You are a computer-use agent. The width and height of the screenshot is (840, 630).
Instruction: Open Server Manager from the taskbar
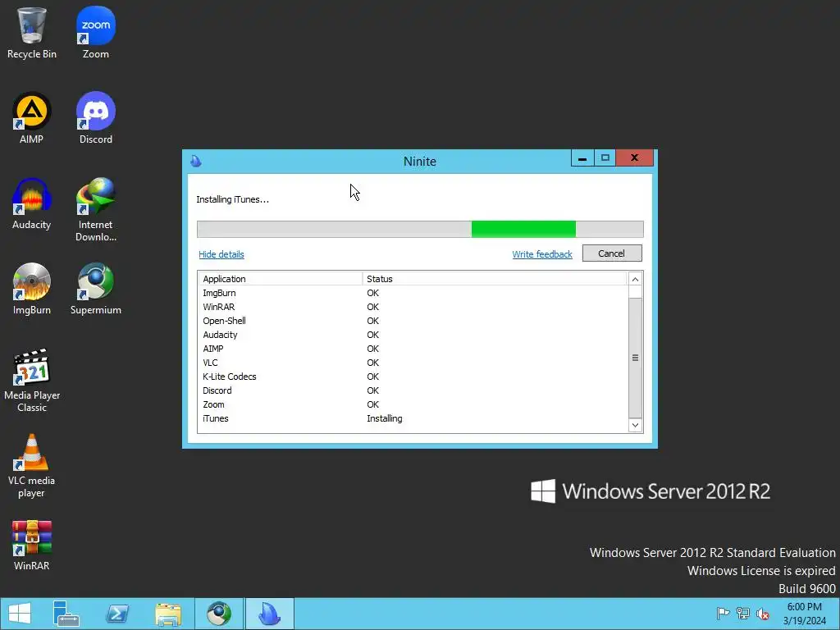coord(66,614)
